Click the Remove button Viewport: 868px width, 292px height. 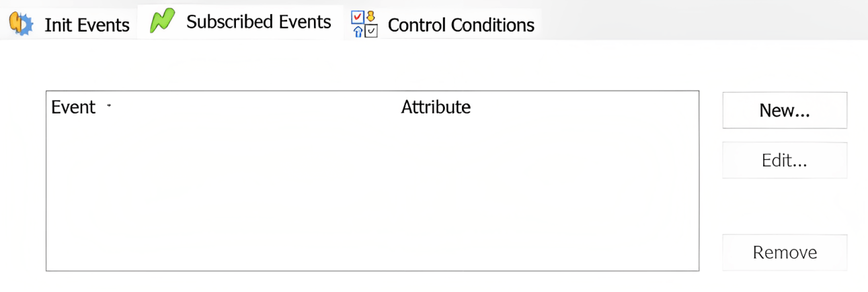(x=785, y=252)
